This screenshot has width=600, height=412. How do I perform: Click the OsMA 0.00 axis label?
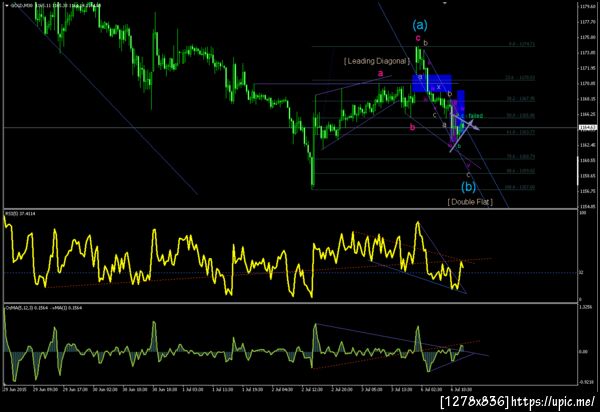[x=583, y=351]
